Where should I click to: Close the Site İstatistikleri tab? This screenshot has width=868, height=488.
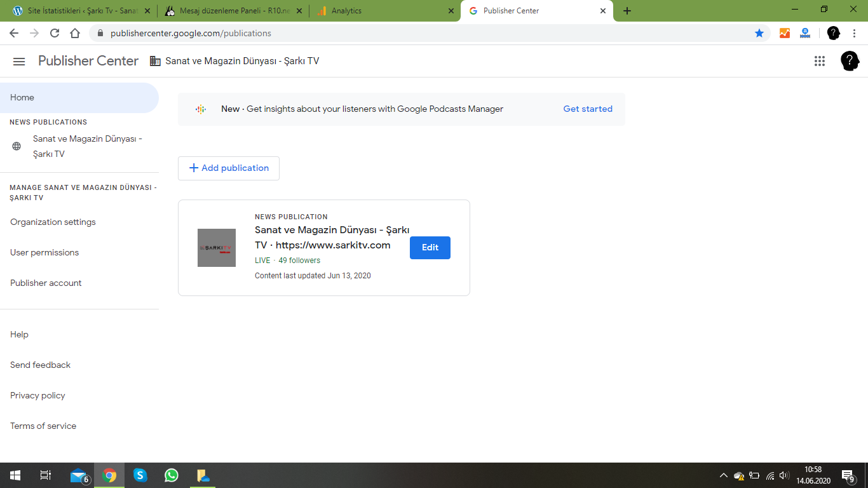(x=147, y=11)
